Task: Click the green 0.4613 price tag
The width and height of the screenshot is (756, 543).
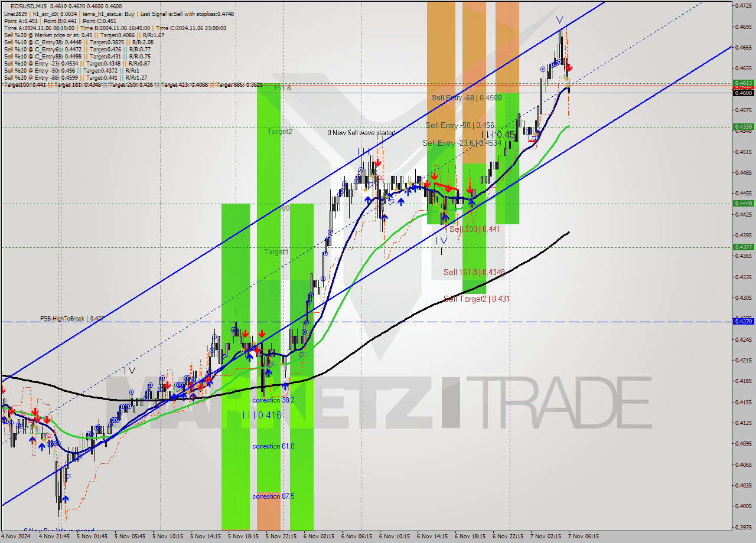Action: pyautogui.click(x=742, y=83)
